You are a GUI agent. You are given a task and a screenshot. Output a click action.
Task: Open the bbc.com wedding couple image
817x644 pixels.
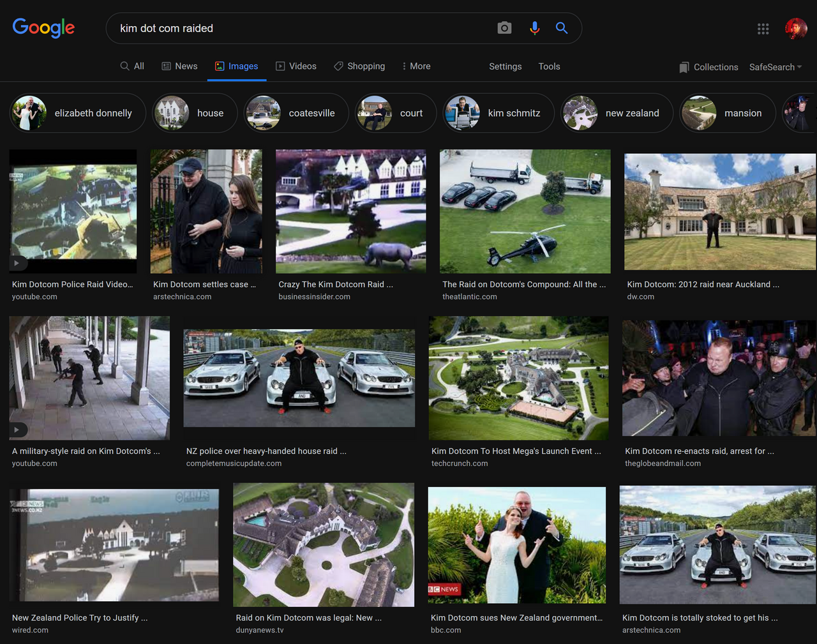[x=517, y=544]
